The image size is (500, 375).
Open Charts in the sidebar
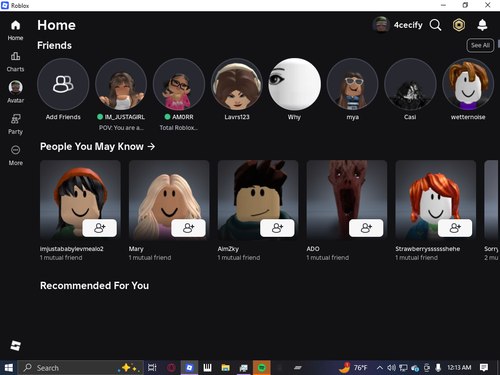tap(15, 62)
